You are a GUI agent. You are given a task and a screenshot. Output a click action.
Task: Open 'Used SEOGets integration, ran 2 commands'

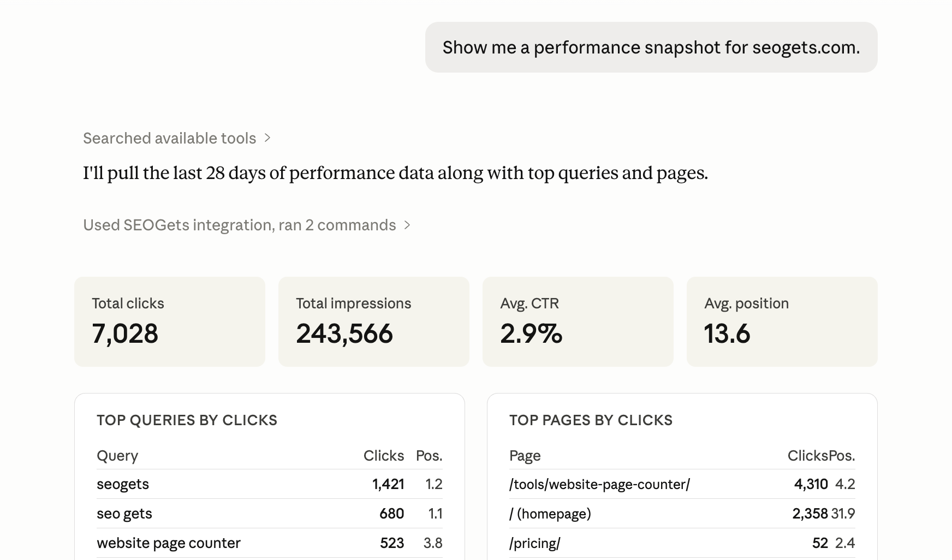(x=239, y=225)
